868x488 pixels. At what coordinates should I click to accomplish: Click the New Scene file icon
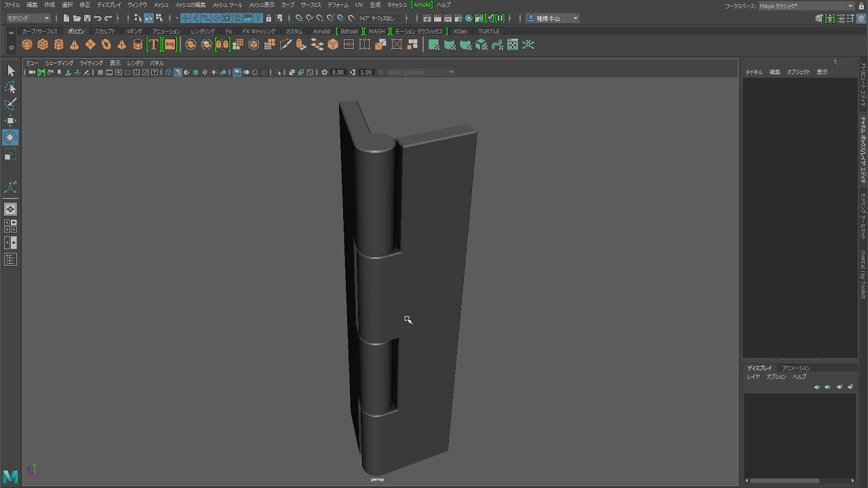coord(66,18)
